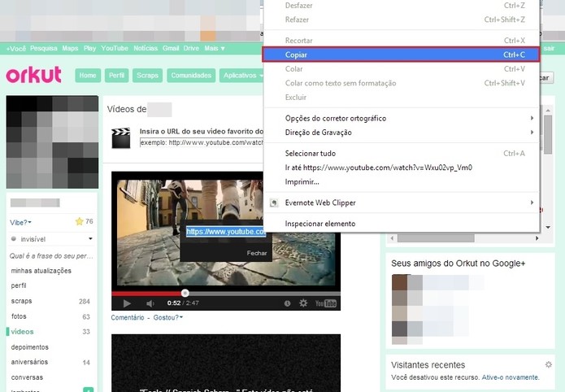The image size is (565, 392).
Task: Open Maps in the Google bar
Action: [70, 48]
